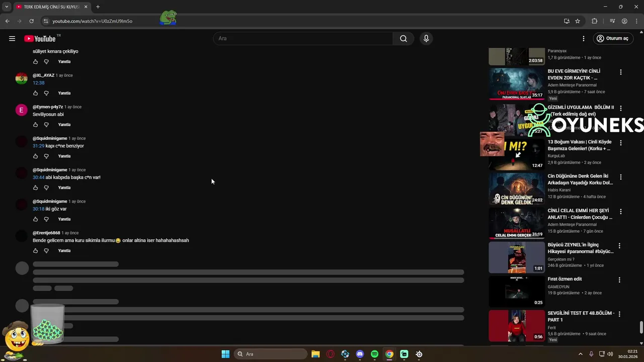This screenshot has width=644, height=362.
Task: Like @Erentje6868's comment
Action: [x=35, y=251]
